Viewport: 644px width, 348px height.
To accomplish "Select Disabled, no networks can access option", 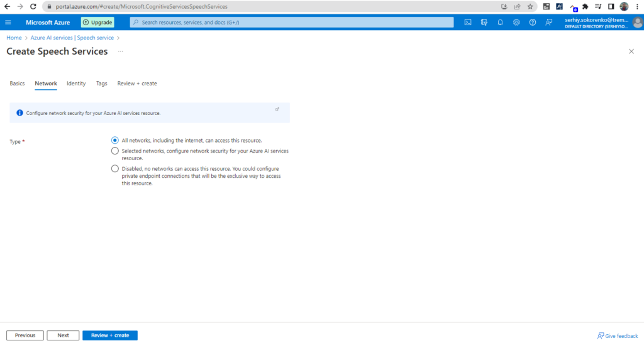I will [115, 169].
